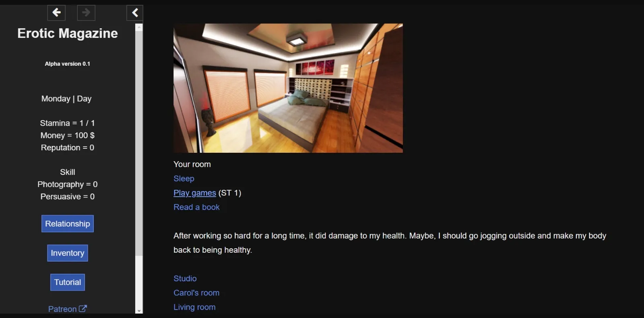Choose Read a book
The image size is (644, 318).
click(x=196, y=207)
